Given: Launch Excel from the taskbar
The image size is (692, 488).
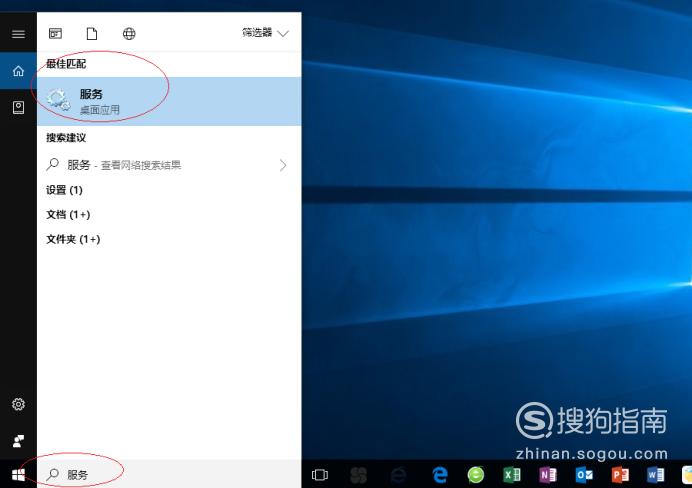Looking at the screenshot, I should click(512, 475).
